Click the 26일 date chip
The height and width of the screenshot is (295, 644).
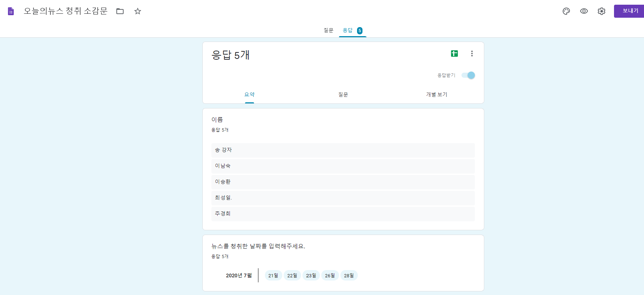[330, 275]
